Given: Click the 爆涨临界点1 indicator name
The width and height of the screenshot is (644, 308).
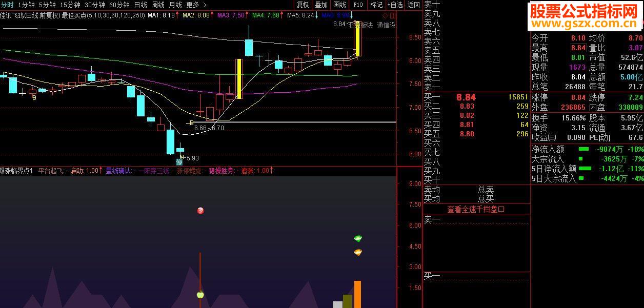Looking at the screenshot, I should tap(16, 171).
